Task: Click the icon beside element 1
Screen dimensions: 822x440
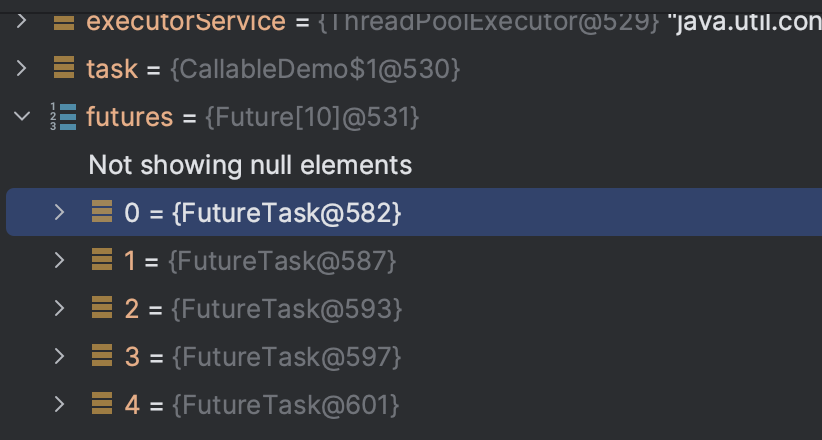Action: click(x=101, y=260)
